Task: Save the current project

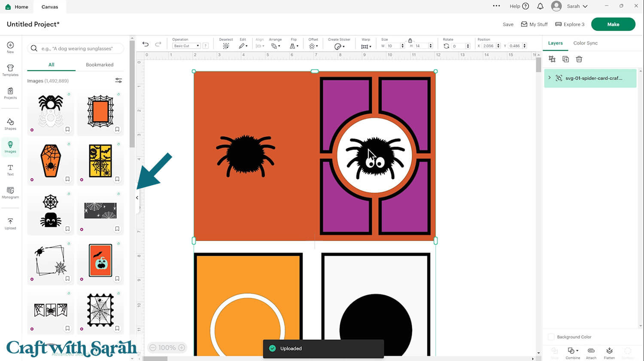Action: [508, 24]
